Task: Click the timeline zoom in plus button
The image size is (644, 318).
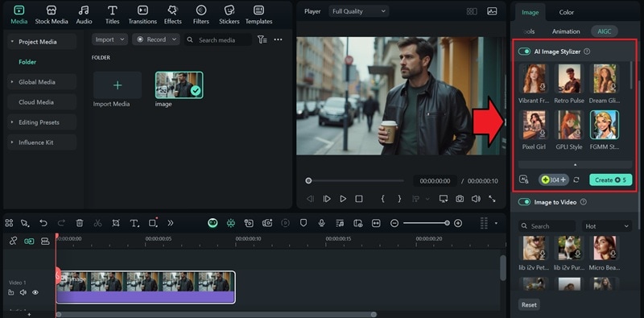Action: pyautogui.click(x=458, y=223)
